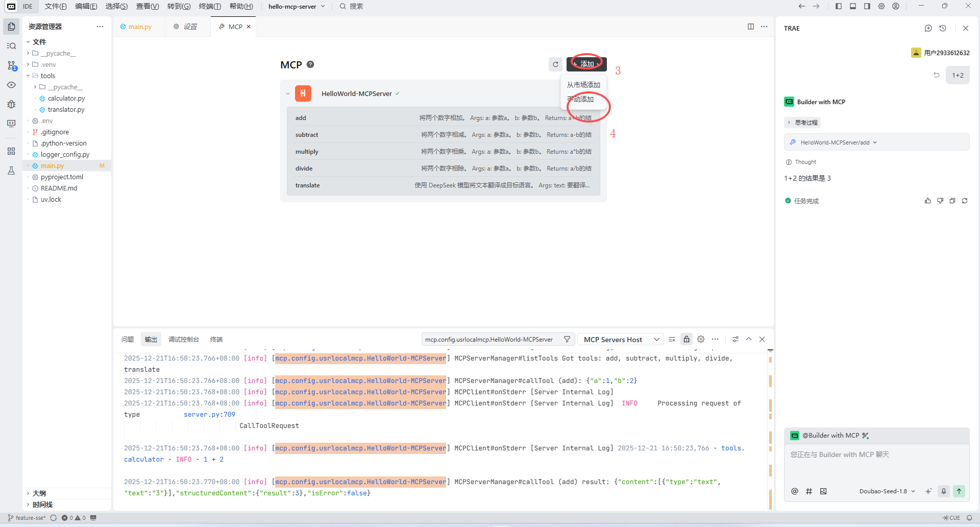Split the editor right
The height and width of the screenshot is (527, 980).
751,27
